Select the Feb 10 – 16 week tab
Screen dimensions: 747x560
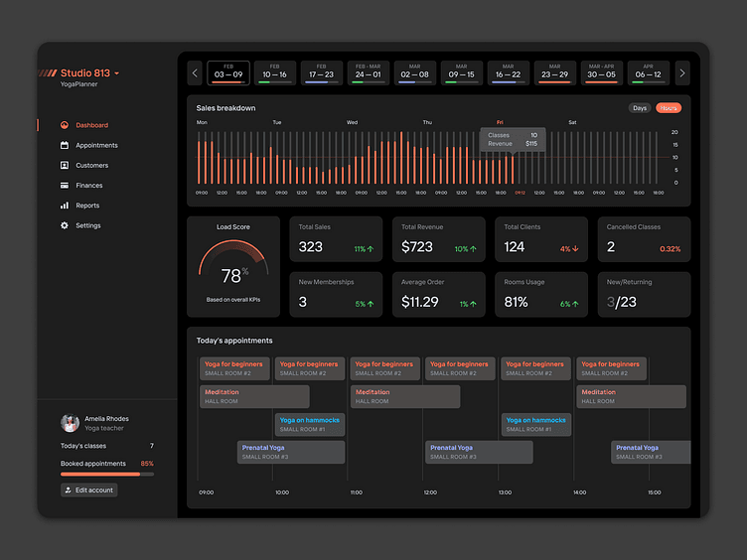click(x=275, y=72)
